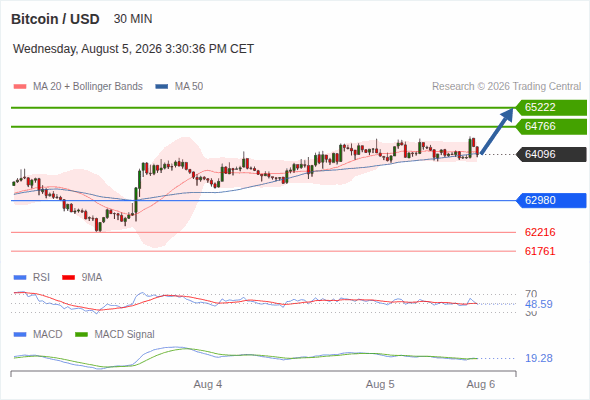Screen dimensions: 590x400
Task: Click the 64096 current price tag
Action: click(x=551, y=154)
